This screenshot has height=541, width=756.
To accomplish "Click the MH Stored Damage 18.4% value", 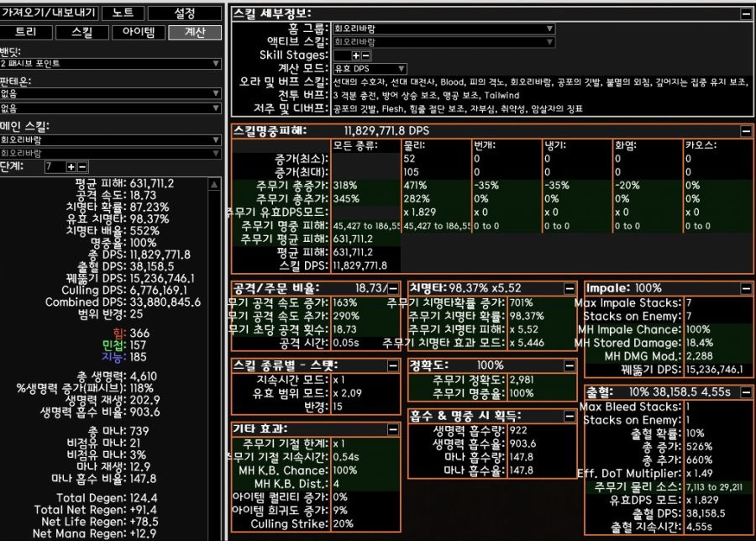I will (699, 344).
